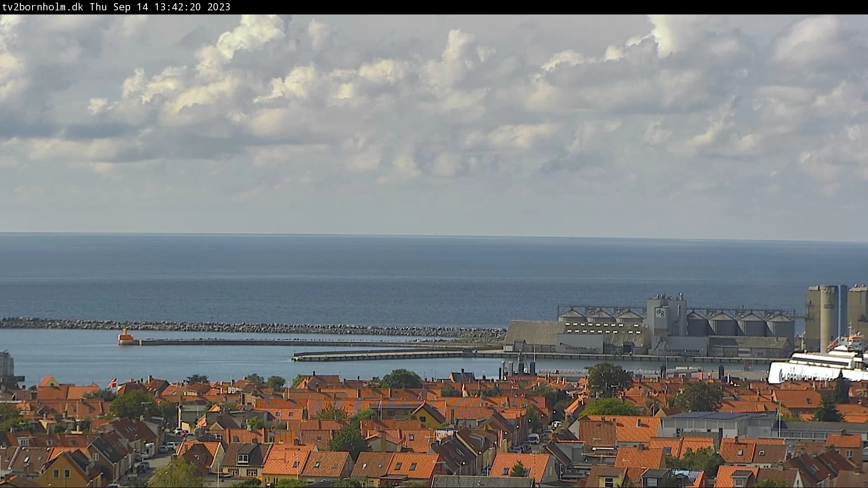
Task: Click the time '13:42:20' in overlay
Action: point(178,7)
